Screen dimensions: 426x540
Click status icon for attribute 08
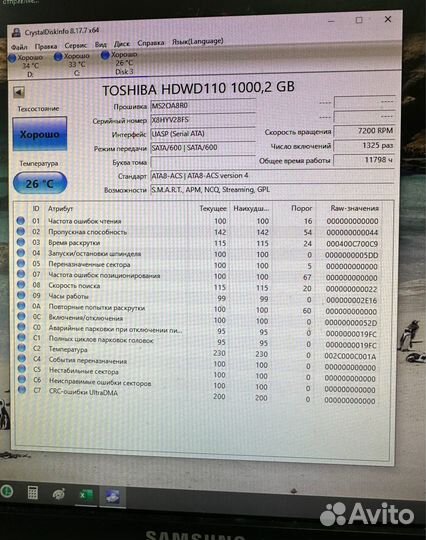tap(21, 285)
